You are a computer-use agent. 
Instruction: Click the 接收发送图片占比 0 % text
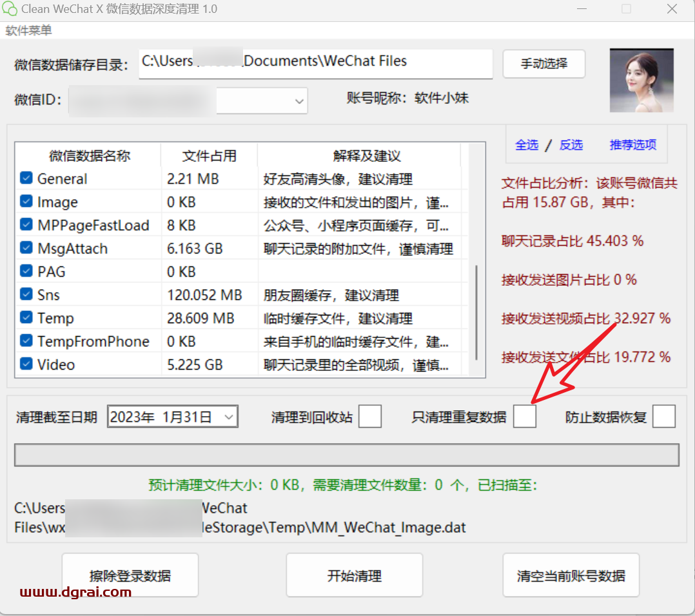569,280
